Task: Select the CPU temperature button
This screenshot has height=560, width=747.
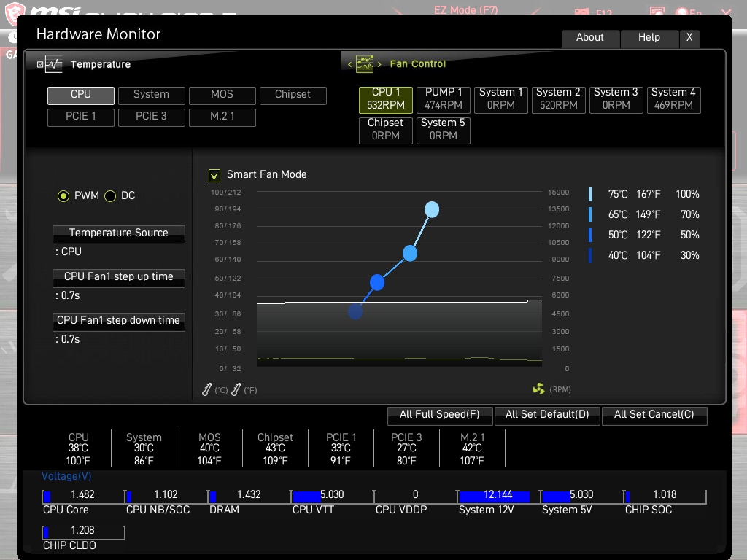Action: [x=80, y=96]
